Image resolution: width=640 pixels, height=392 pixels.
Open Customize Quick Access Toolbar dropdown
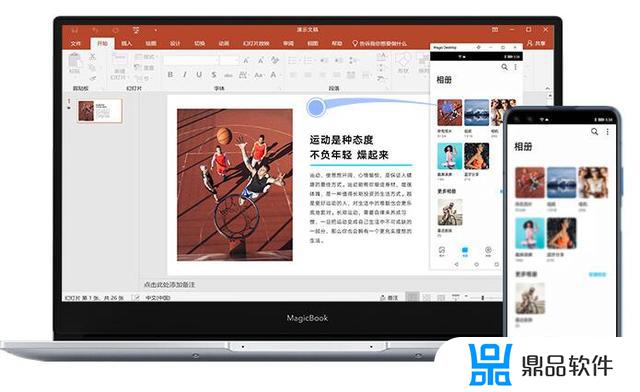point(156,30)
